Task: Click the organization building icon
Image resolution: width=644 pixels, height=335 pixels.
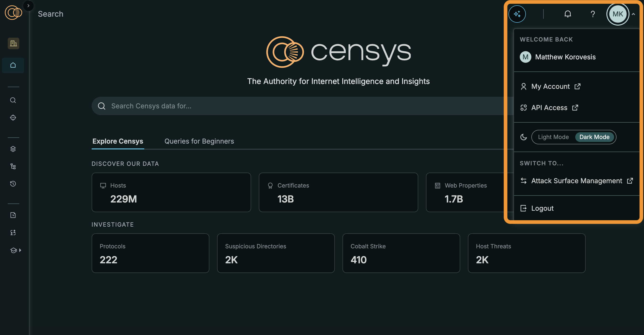Action: (x=14, y=43)
